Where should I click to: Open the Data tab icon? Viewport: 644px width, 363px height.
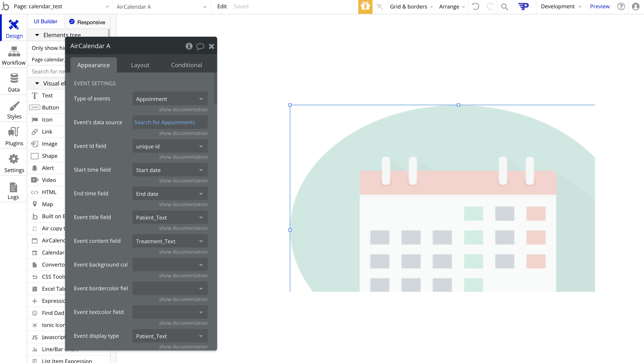coord(14,83)
